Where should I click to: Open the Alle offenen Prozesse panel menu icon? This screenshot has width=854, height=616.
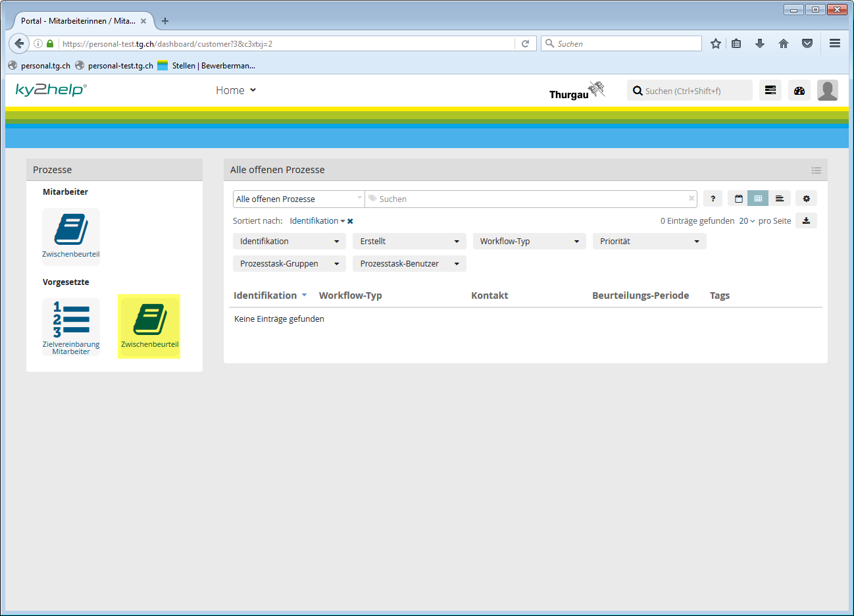[x=816, y=170]
